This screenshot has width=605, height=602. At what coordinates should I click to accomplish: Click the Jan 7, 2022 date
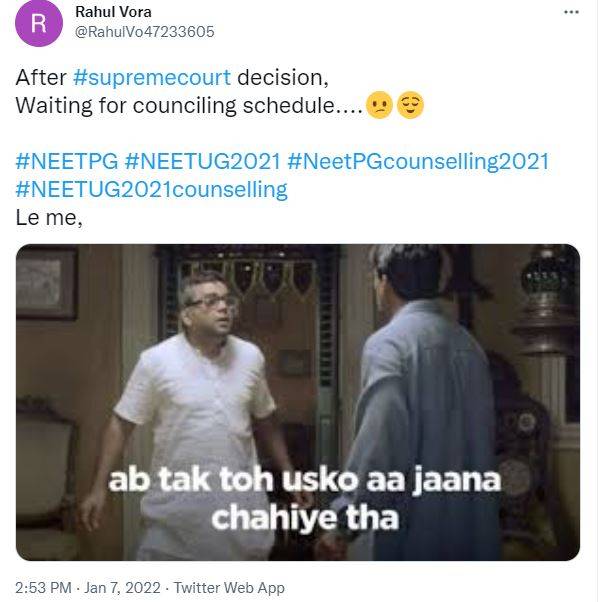pyautogui.click(x=122, y=588)
